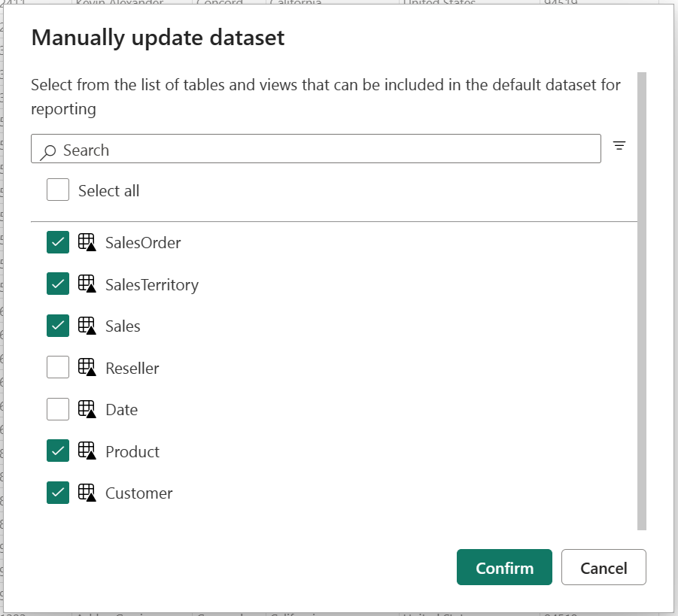This screenshot has height=616, width=678.
Task: Click Cancel to dismiss the dialog
Action: [x=604, y=567]
